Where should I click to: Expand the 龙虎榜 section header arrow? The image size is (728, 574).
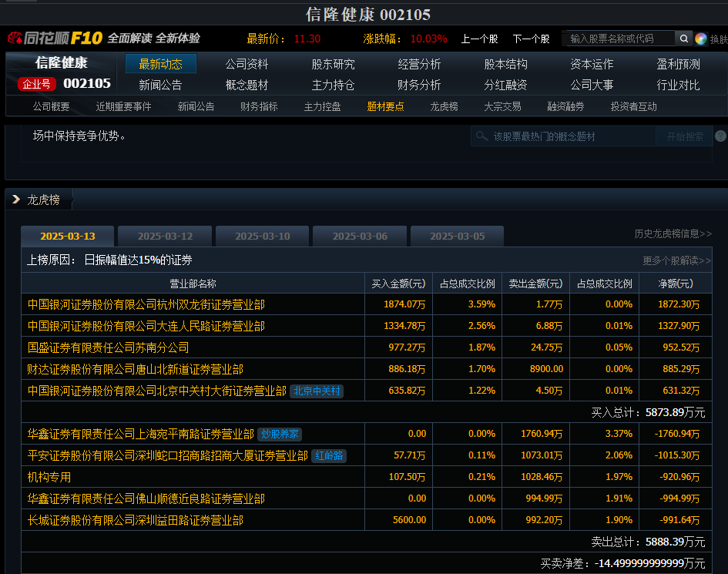16,200
